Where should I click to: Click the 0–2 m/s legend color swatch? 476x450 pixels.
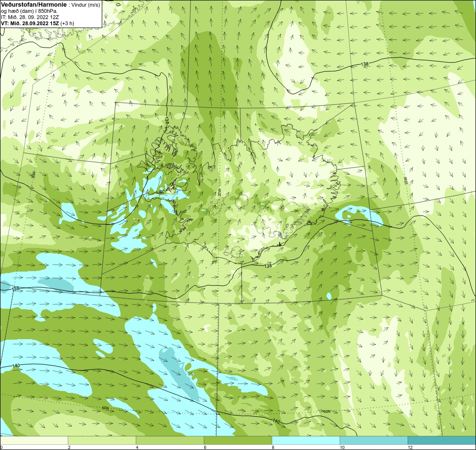click(x=34, y=440)
